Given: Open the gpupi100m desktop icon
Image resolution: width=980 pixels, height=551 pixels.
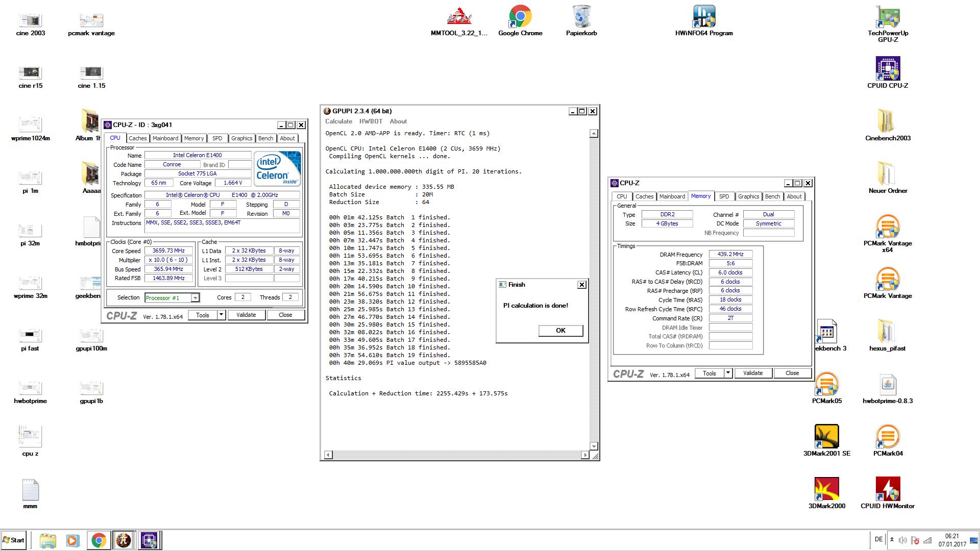Looking at the screenshot, I should click(91, 339).
